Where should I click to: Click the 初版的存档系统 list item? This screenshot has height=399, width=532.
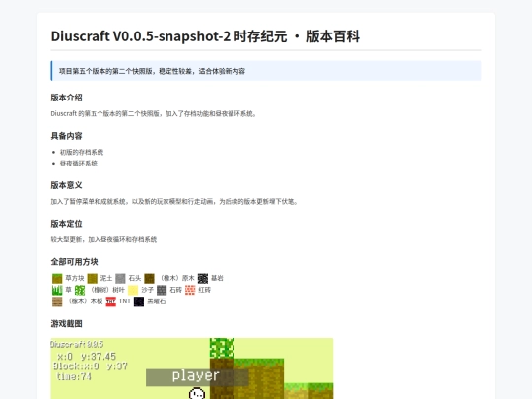(x=82, y=152)
